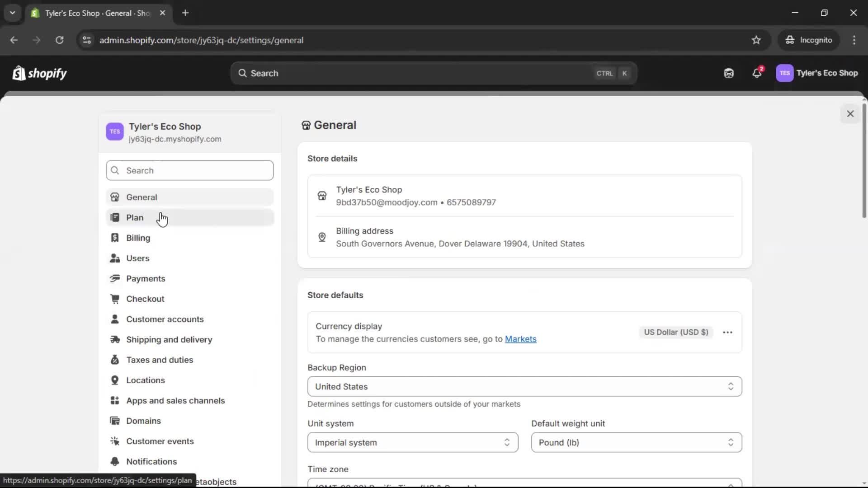Click the billing address location icon
The width and height of the screenshot is (868, 488).
pos(322,237)
